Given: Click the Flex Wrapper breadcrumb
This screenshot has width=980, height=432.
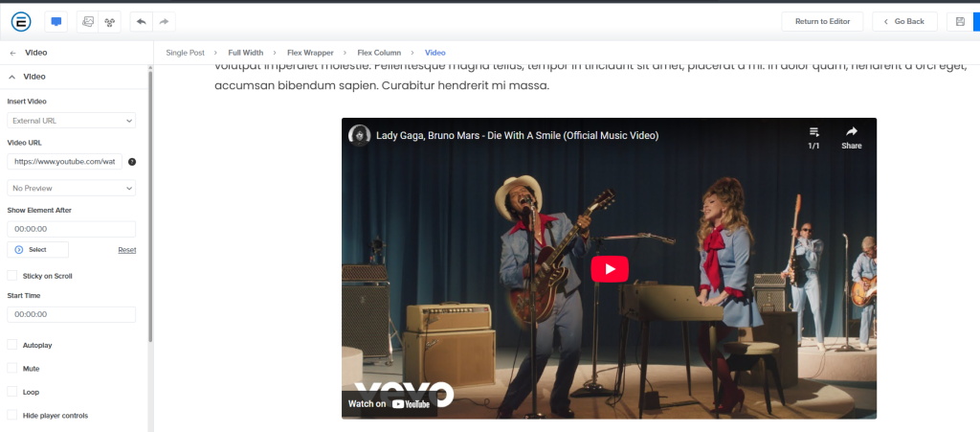Looking at the screenshot, I should pos(311,53).
